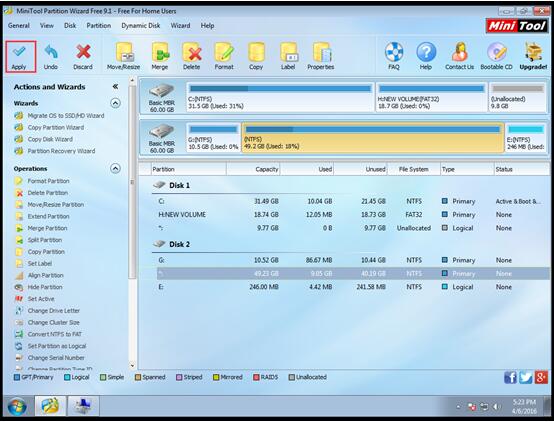Screen dimensions: 554x422
Task: Click the Disk 2 drive icon in disk map
Action: tap(161, 132)
